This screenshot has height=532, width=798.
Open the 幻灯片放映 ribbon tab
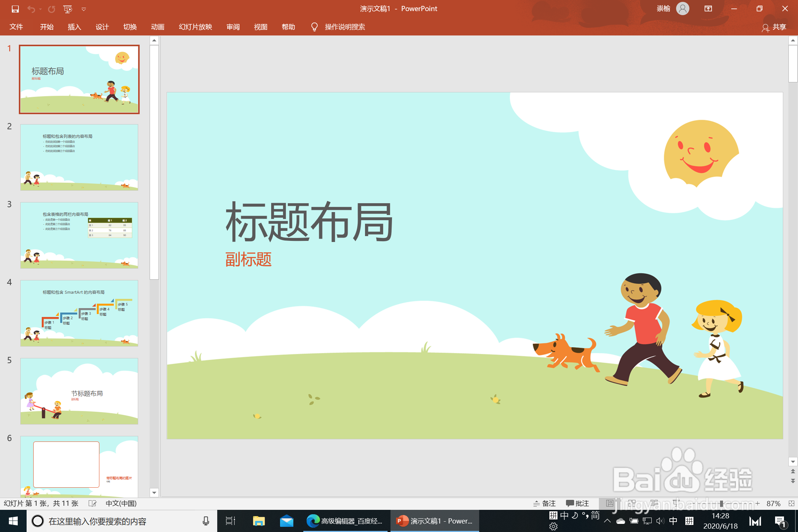(x=195, y=27)
